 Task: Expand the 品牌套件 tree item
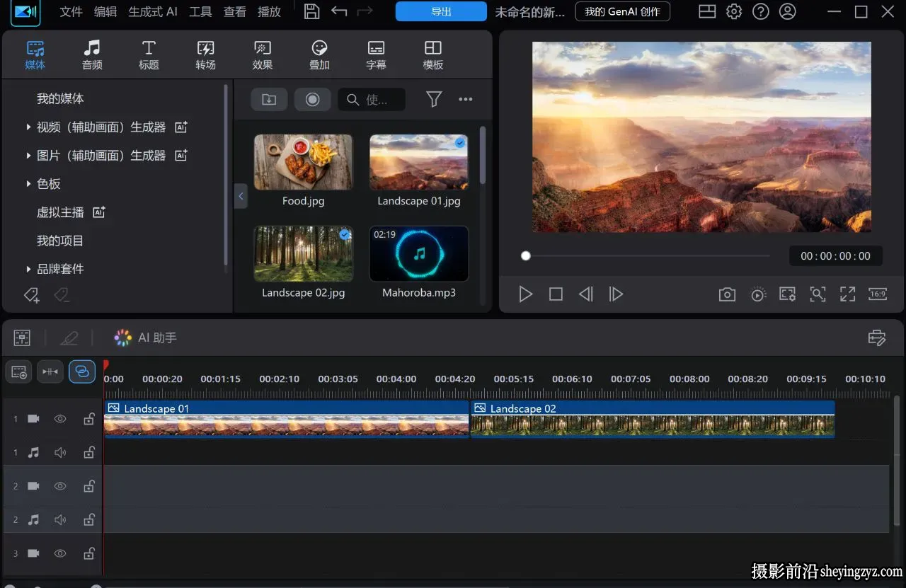(x=28, y=269)
